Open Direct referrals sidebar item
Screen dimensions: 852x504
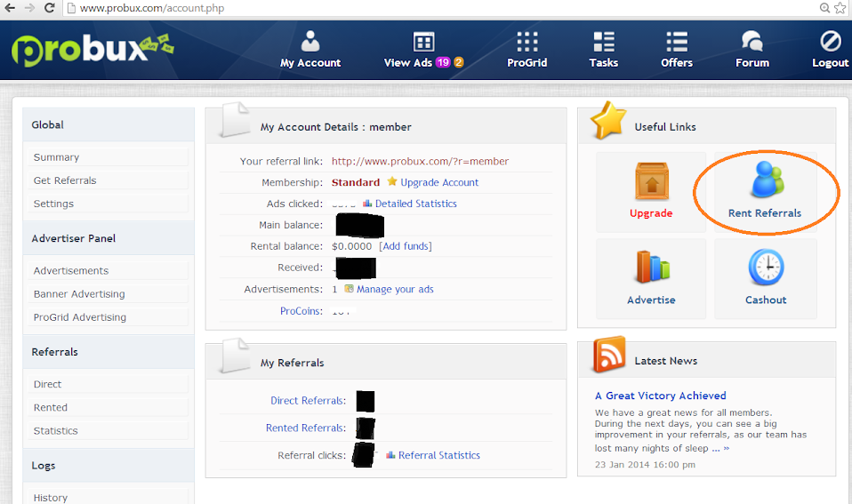[108, 384]
